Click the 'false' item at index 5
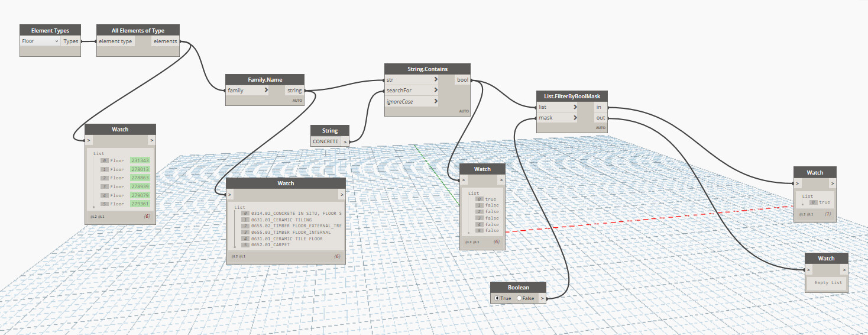The width and height of the screenshot is (868, 335). (x=492, y=231)
